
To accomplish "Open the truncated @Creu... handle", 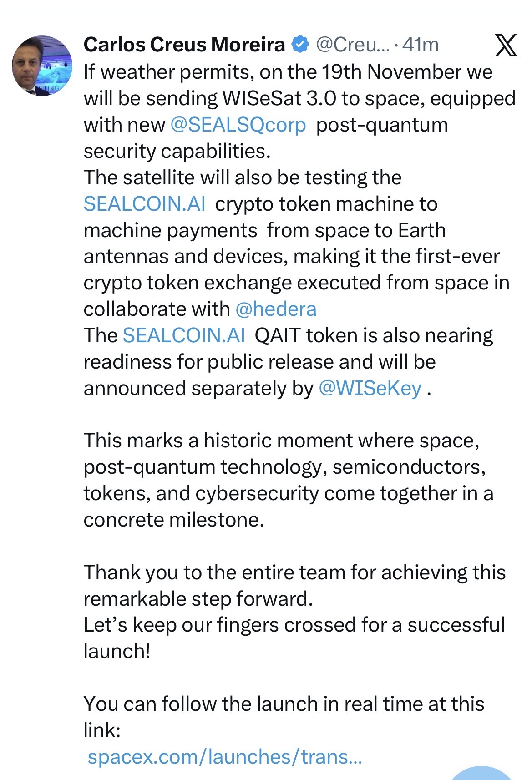I will click(x=353, y=45).
